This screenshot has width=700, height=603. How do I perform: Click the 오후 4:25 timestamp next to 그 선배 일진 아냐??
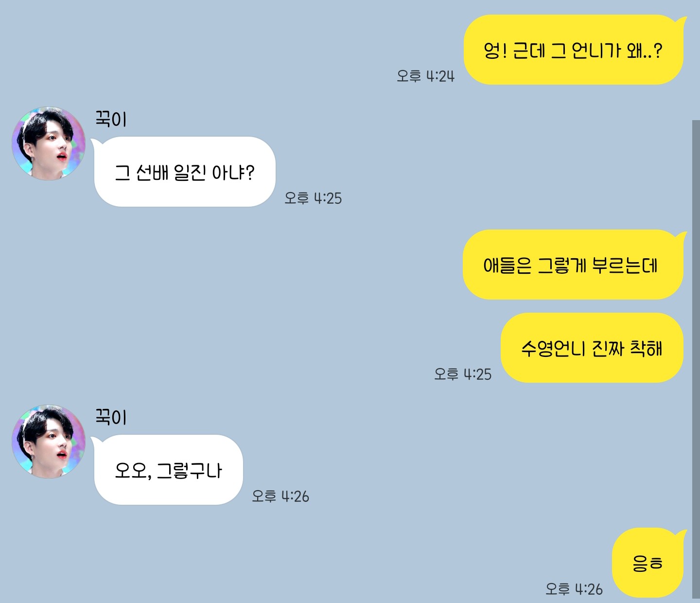click(313, 198)
